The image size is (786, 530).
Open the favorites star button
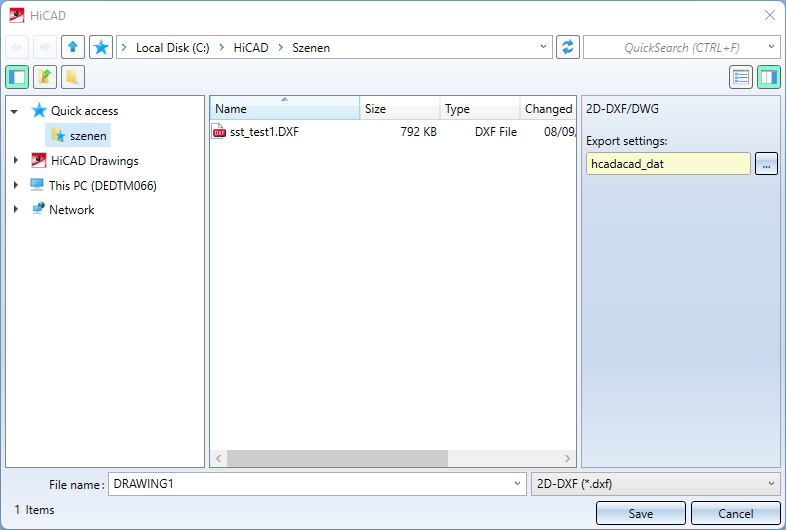tap(101, 48)
